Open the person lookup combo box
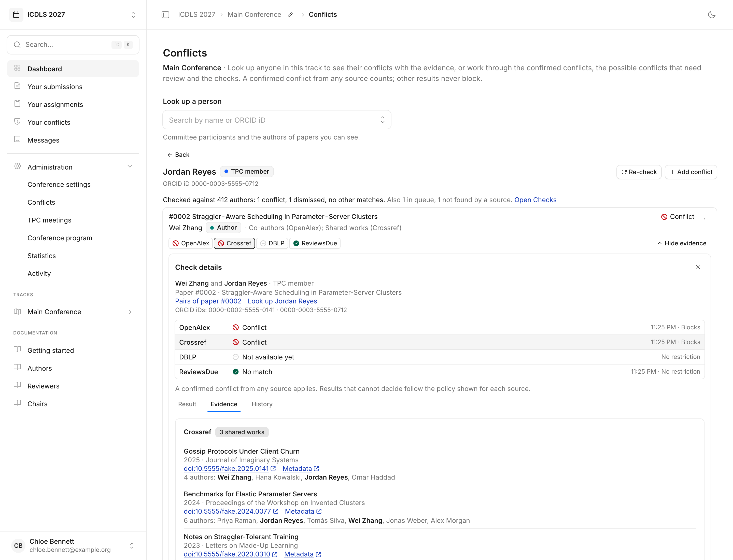This screenshot has width=733, height=560. [x=277, y=120]
